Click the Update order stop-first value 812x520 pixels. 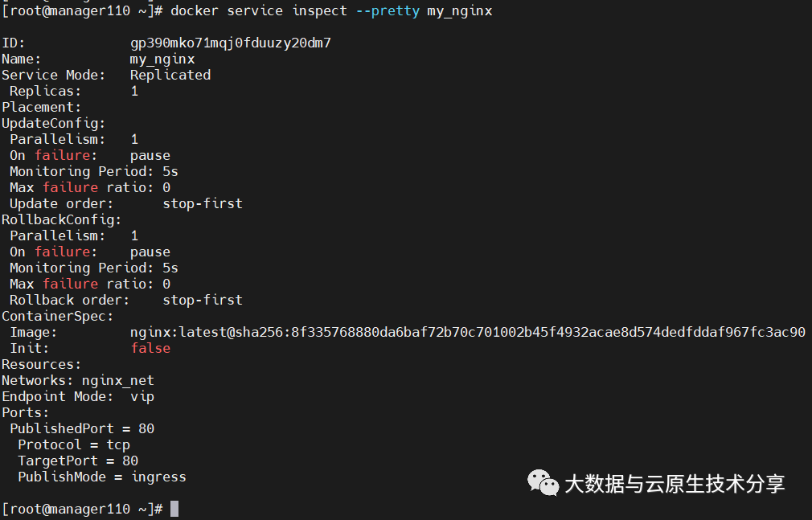tap(203, 203)
